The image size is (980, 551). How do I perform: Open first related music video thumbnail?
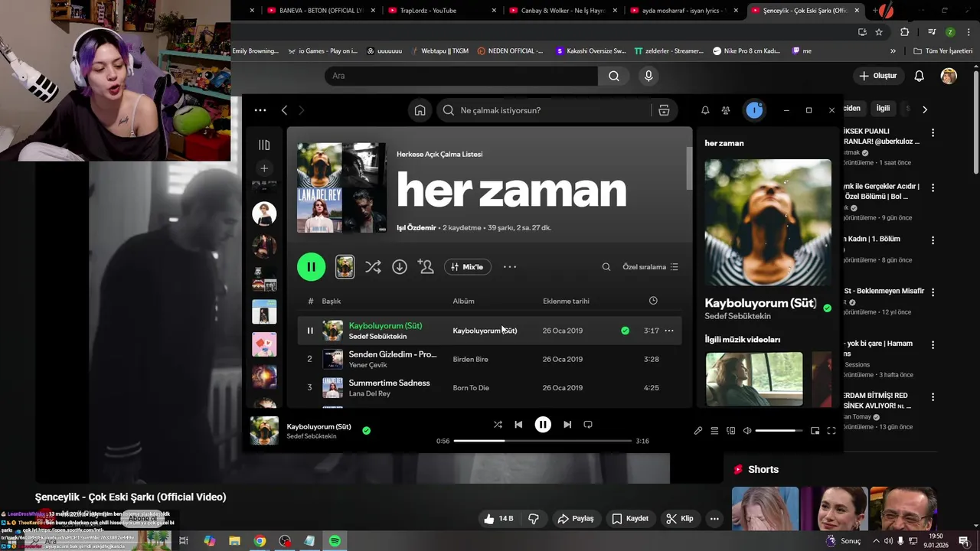click(754, 379)
